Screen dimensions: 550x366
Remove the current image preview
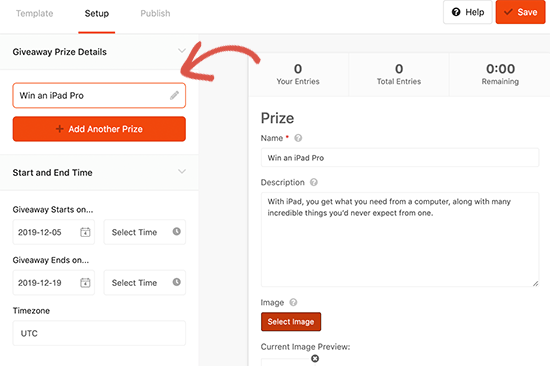click(x=315, y=358)
